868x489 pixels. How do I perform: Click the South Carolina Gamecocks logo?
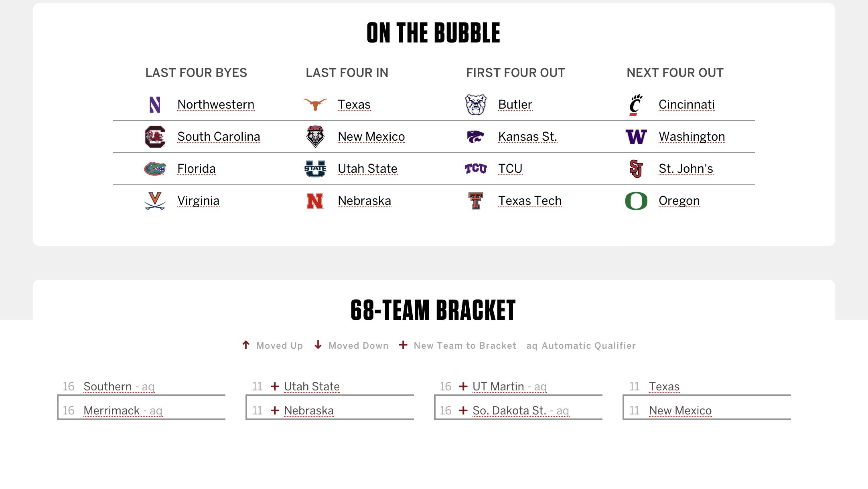click(155, 137)
